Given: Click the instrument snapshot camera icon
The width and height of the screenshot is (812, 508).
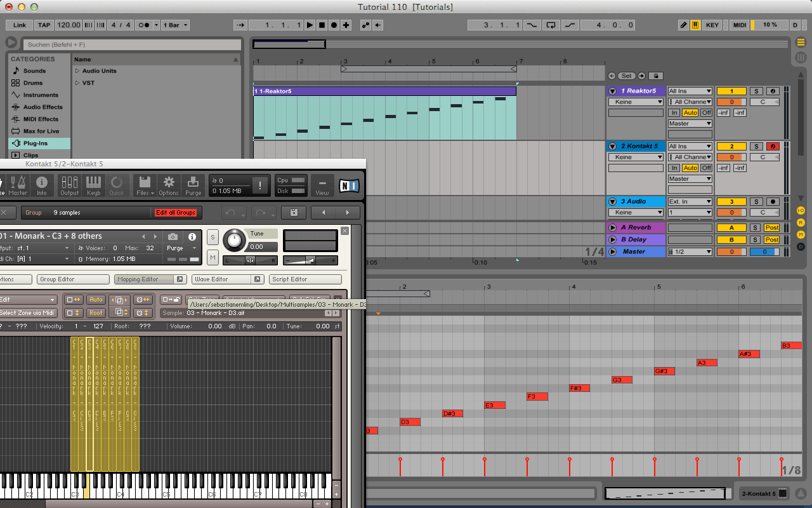Looking at the screenshot, I should click(173, 237).
